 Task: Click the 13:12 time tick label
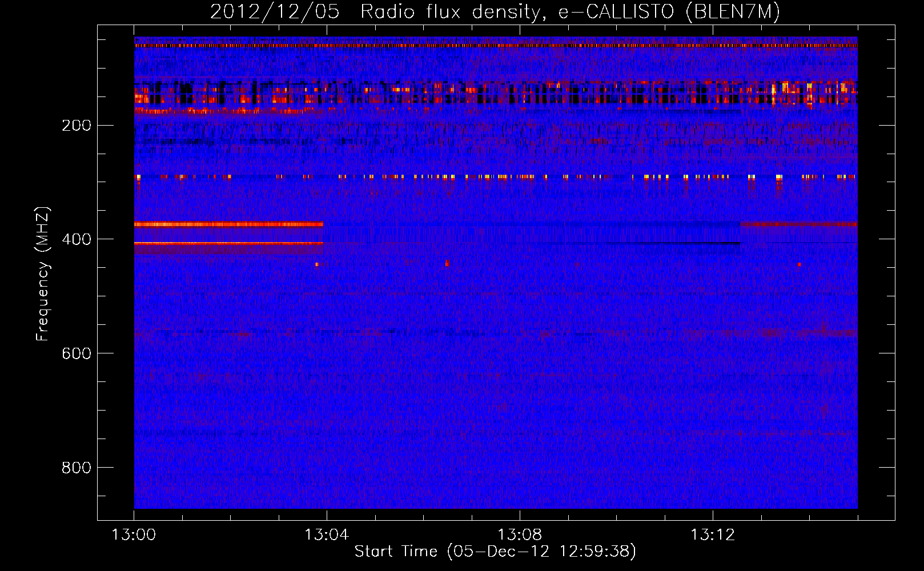(x=713, y=535)
